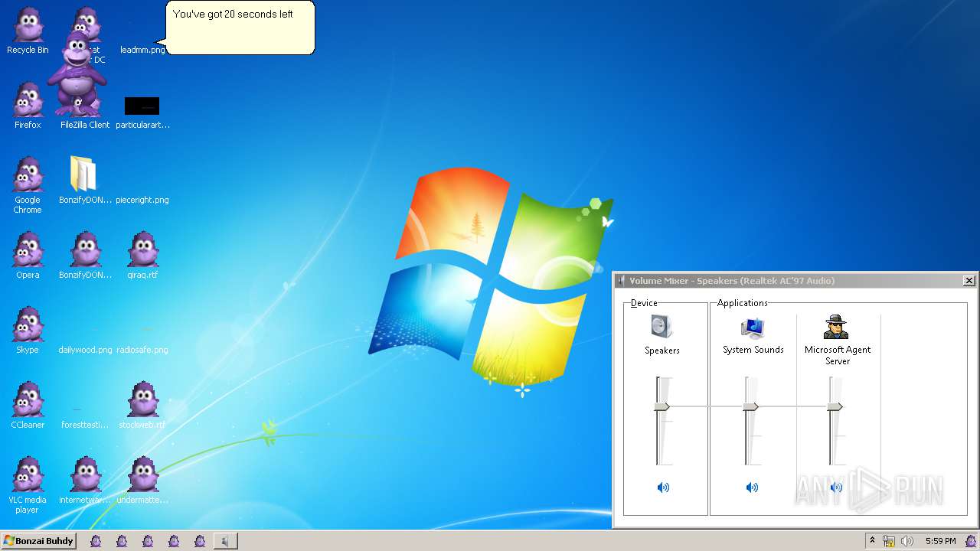Open the Bonzai Buhdy start button
The width and height of the screenshot is (980, 551).
pyautogui.click(x=38, y=541)
